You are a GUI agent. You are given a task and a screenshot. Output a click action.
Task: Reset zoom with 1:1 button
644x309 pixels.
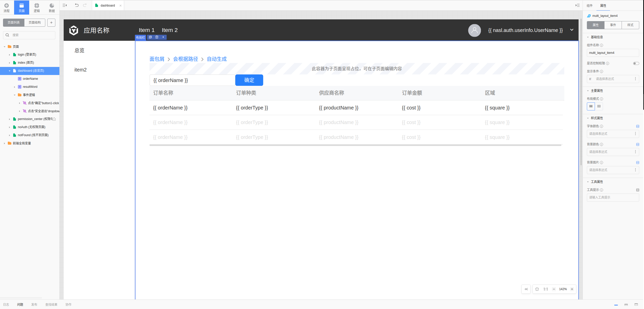click(546, 289)
